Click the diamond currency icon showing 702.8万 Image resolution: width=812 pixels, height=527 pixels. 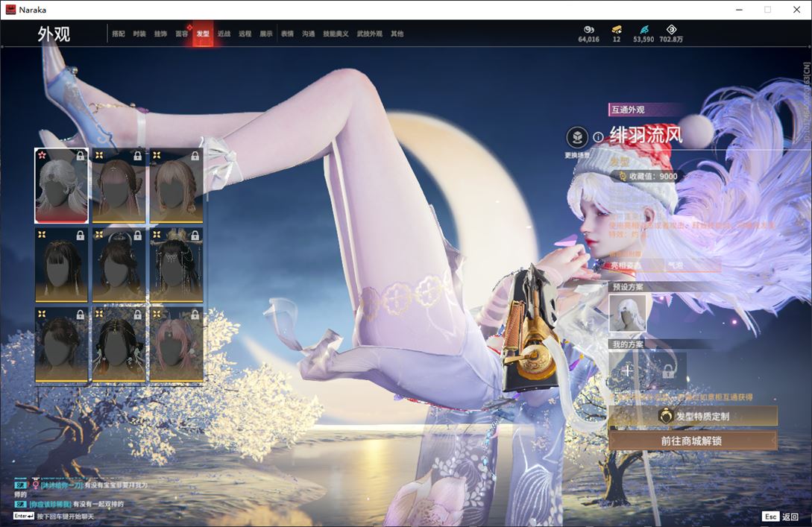tap(671, 29)
